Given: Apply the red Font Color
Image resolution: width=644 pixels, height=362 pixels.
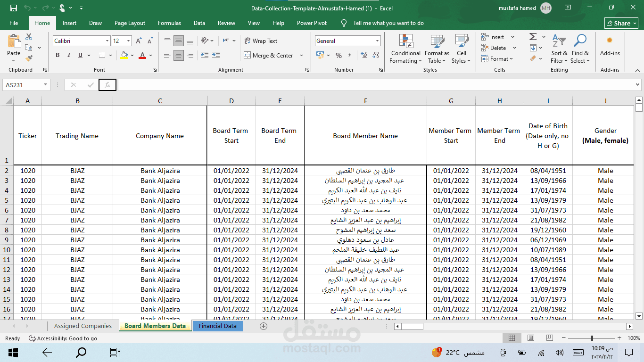Looking at the screenshot, I should click(142, 55).
